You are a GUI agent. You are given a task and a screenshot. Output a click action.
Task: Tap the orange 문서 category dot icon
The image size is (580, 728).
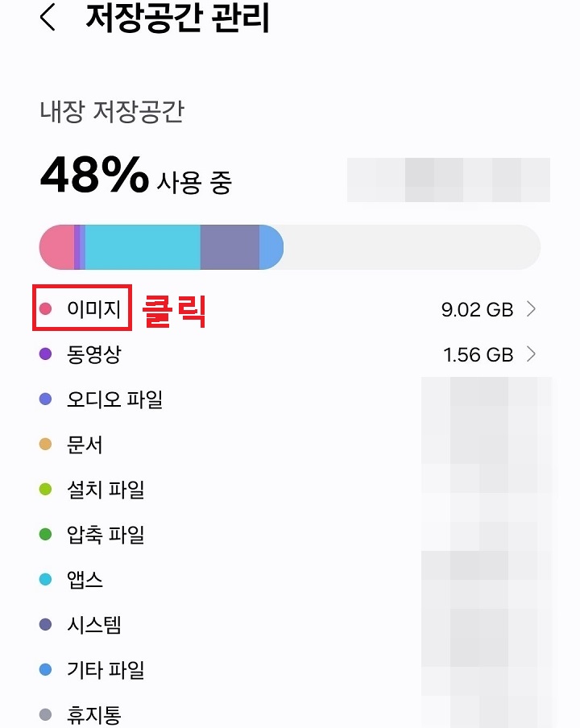46,444
